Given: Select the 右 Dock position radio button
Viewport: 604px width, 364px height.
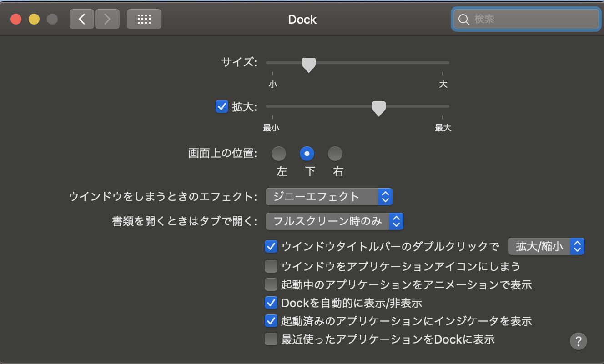Looking at the screenshot, I should pyautogui.click(x=335, y=154).
